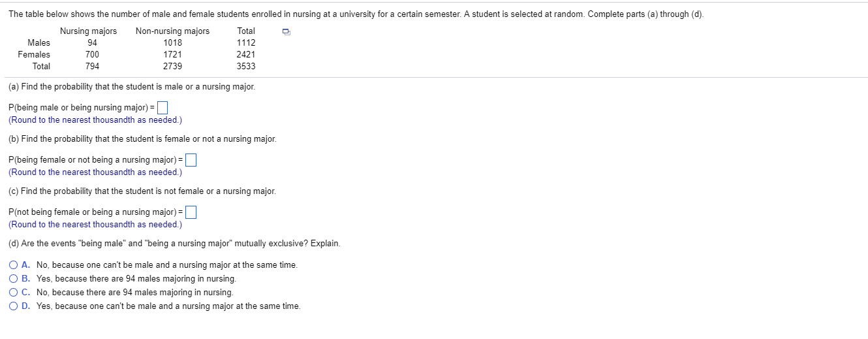Click the 3533 grand total cell

point(246,67)
